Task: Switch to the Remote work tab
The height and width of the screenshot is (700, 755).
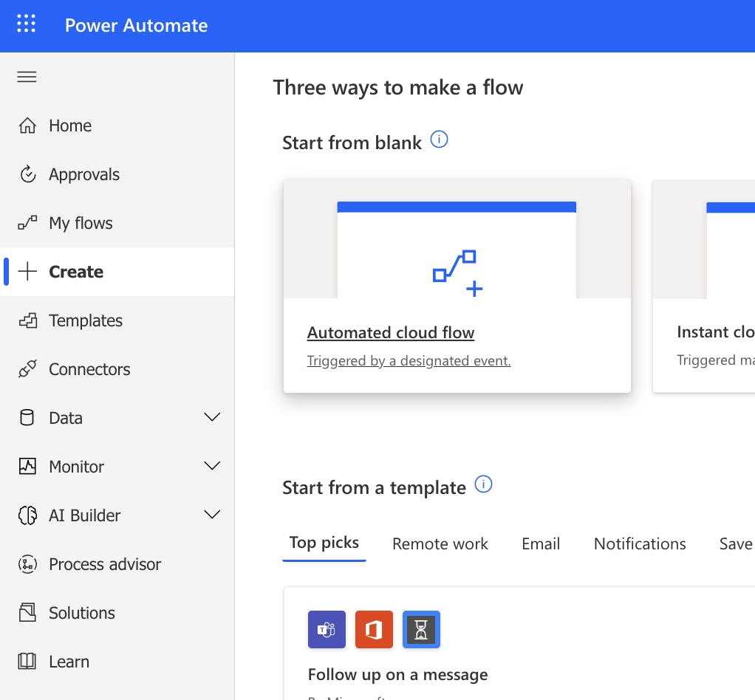Action: tap(440, 544)
